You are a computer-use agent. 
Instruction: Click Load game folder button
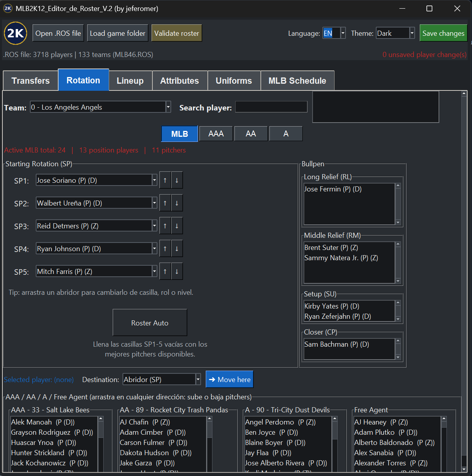[117, 33]
